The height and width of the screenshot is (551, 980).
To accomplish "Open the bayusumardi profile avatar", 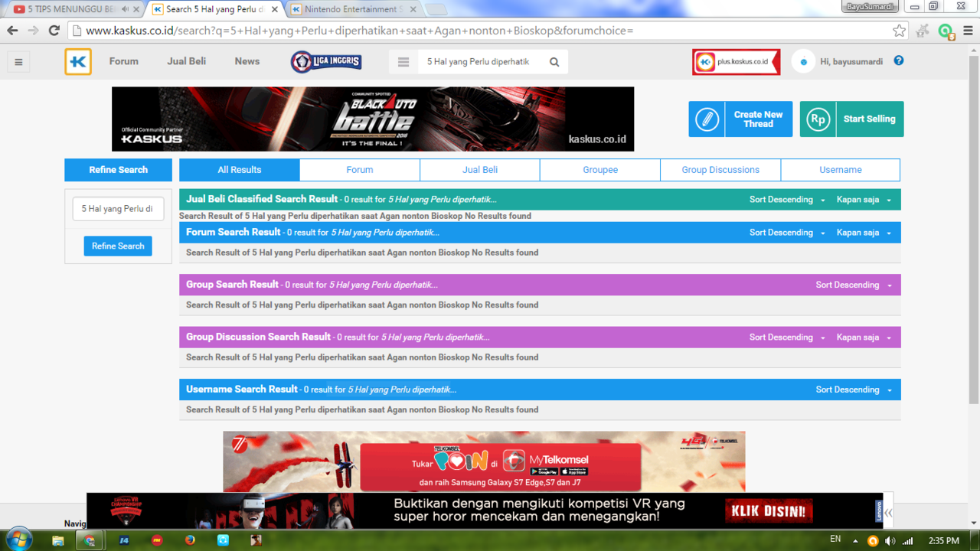I will click(803, 62).
